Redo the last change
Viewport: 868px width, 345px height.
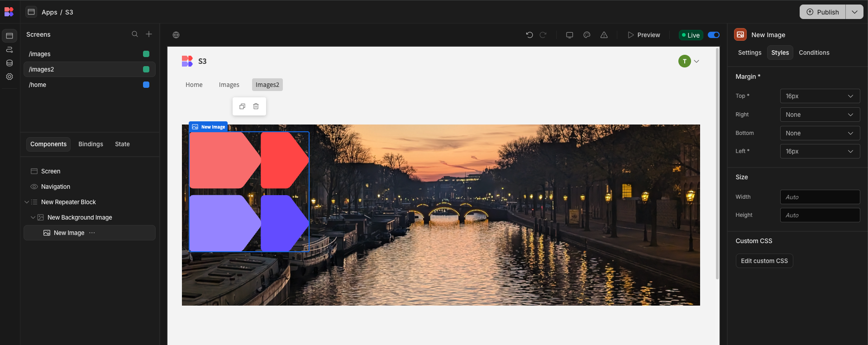(x=543, y=35)
